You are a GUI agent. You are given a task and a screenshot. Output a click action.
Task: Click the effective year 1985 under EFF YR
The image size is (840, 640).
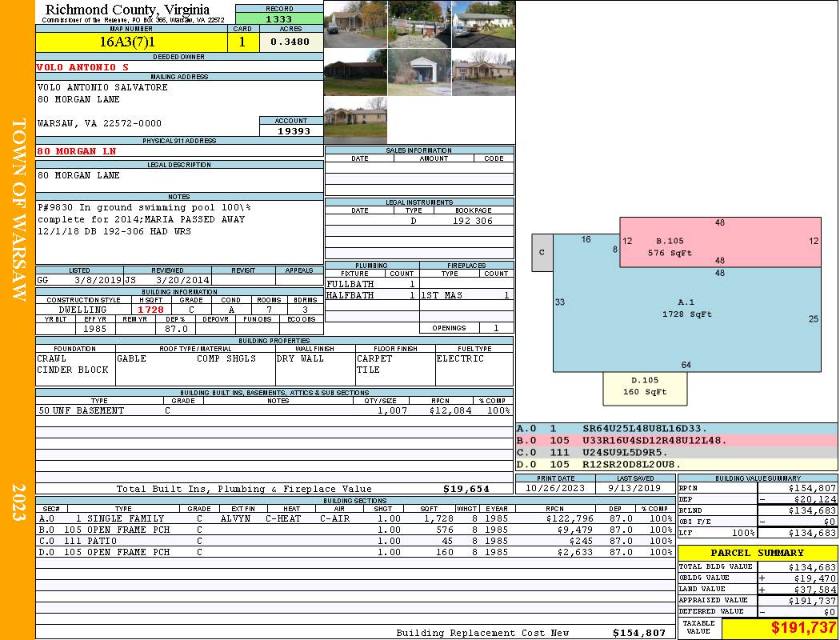[x=94, y=329]
